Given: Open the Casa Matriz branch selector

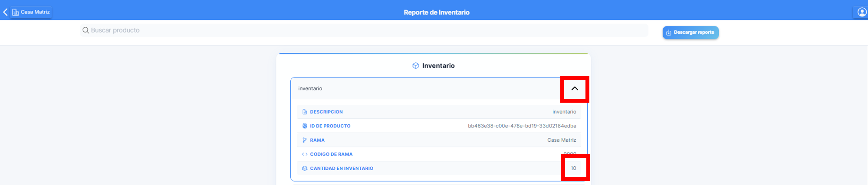Looking at the screenshot, I should coord(31,12).
